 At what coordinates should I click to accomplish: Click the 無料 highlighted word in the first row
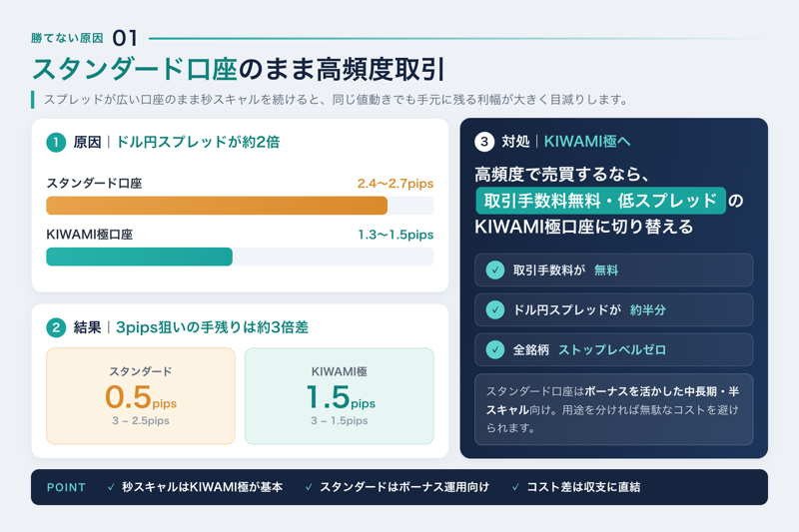(606, 269)
